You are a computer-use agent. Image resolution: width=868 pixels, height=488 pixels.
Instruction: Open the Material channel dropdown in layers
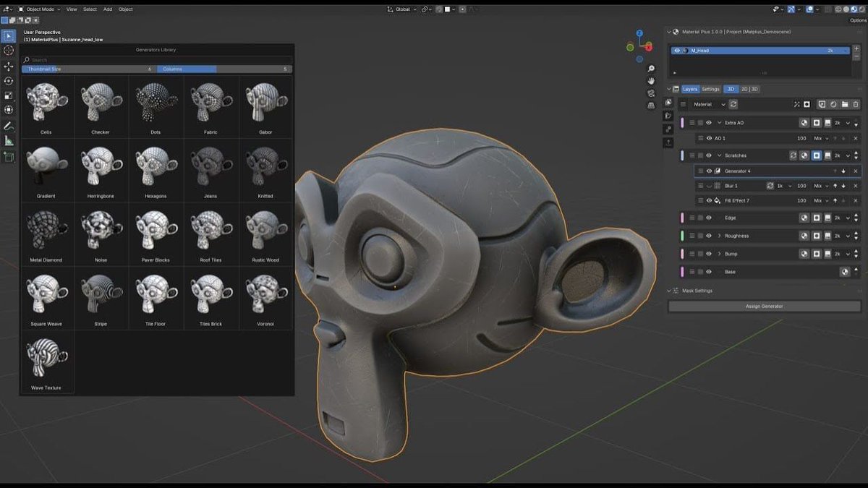[709, 104]
